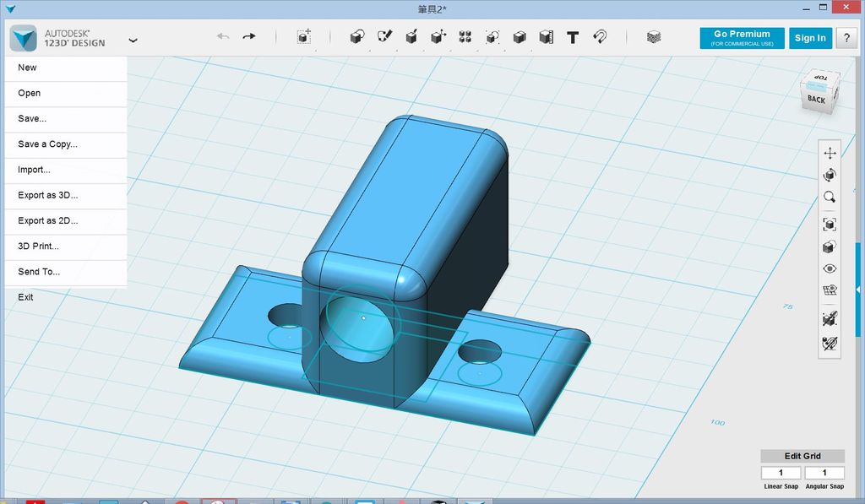Open the Grouping tool

pos(492,37)
